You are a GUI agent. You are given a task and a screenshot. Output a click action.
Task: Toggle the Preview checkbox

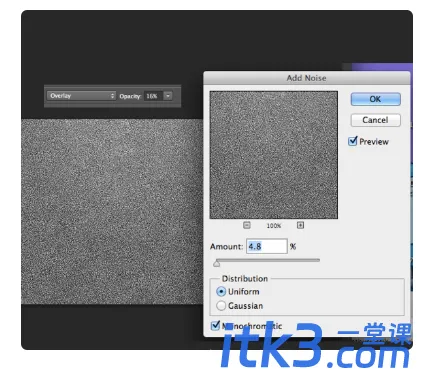(352, 141)
